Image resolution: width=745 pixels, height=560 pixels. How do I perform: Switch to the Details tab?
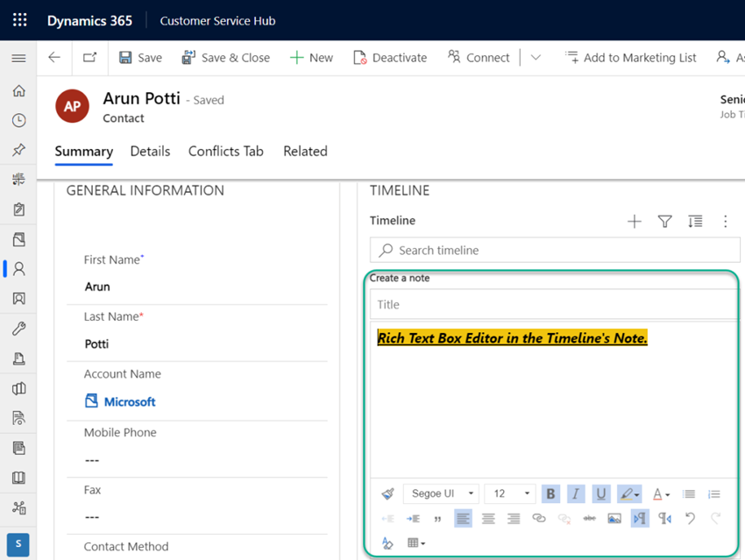click(150, 151)
